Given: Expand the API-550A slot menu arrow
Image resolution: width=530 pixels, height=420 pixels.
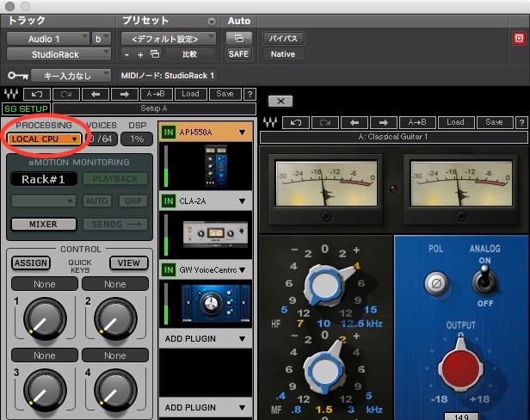Looking at the screenshot, I should click(243, 133).
